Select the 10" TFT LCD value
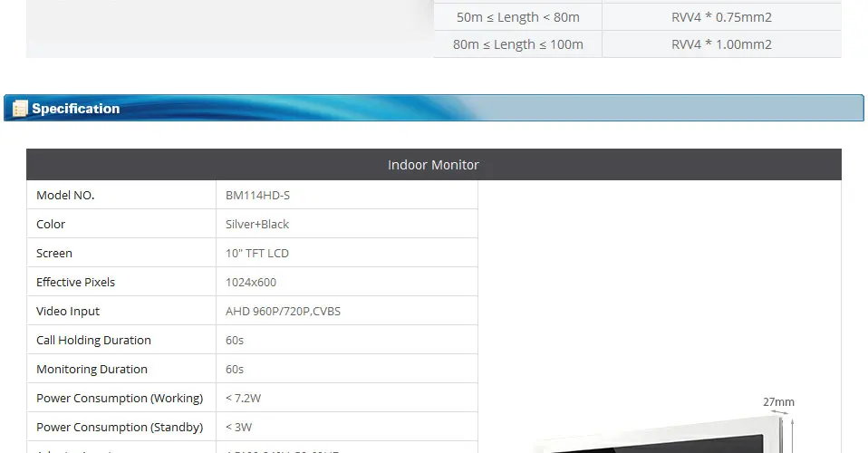Viewport: 868px width, 453px height. tap(256, 253)
